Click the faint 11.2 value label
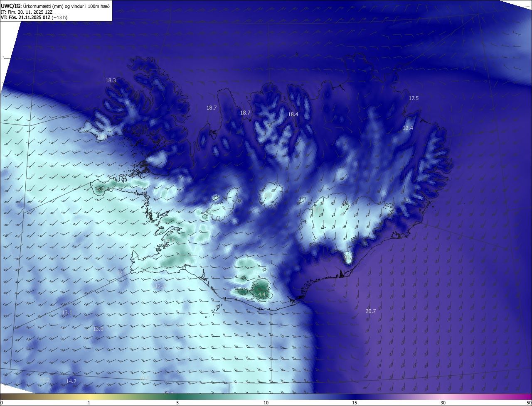This screenshot has width=532, height=406. click(44, 380)
